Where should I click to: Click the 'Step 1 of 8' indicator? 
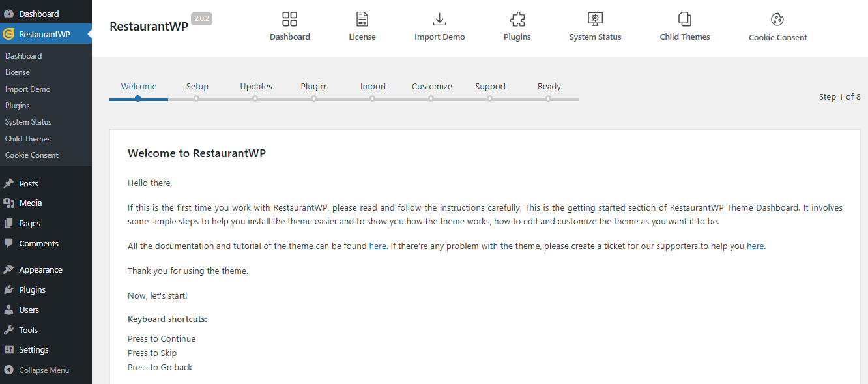[839, 96]
